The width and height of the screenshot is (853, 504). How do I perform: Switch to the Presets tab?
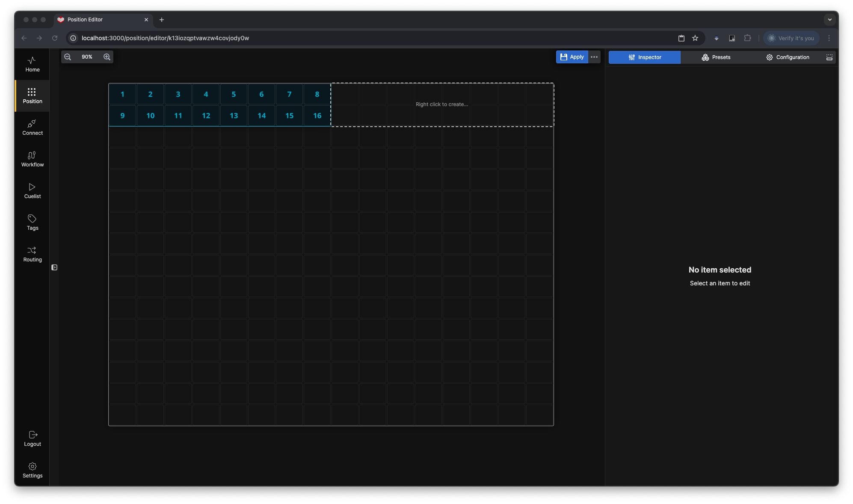[716, 57]
